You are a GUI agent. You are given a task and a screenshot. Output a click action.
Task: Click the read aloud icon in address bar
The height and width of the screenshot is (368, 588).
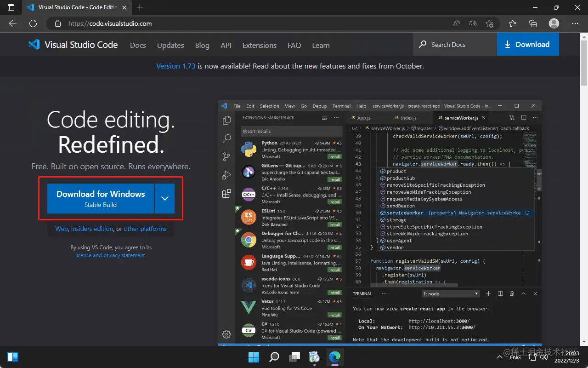coord(456,23)
